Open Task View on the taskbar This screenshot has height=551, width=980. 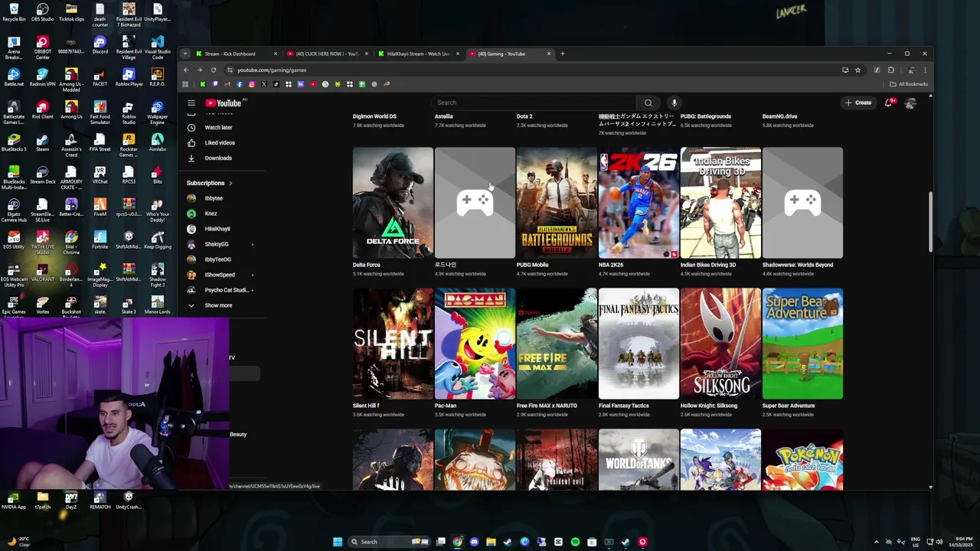[441, 542]
